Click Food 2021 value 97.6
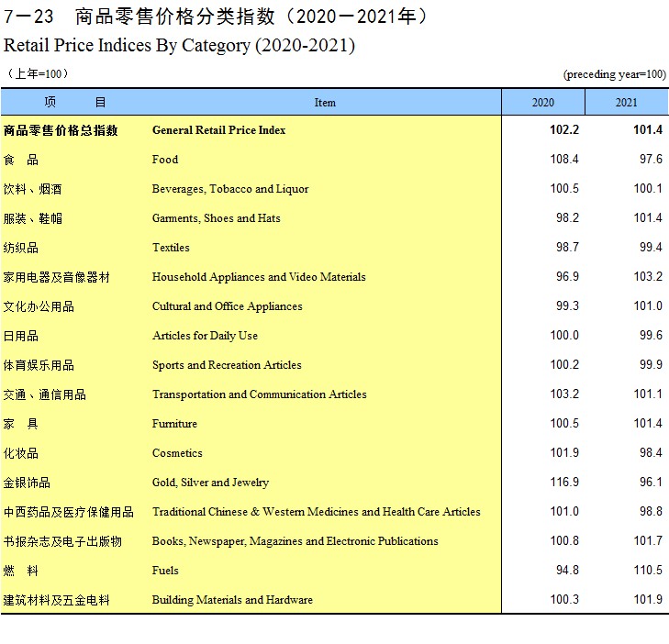 (x=651, y=159)
